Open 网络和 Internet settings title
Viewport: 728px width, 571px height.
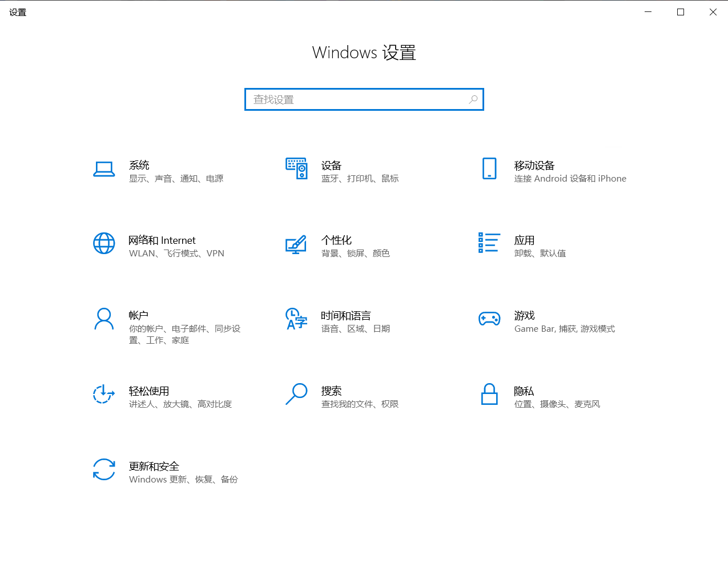(x=162, y=240)
